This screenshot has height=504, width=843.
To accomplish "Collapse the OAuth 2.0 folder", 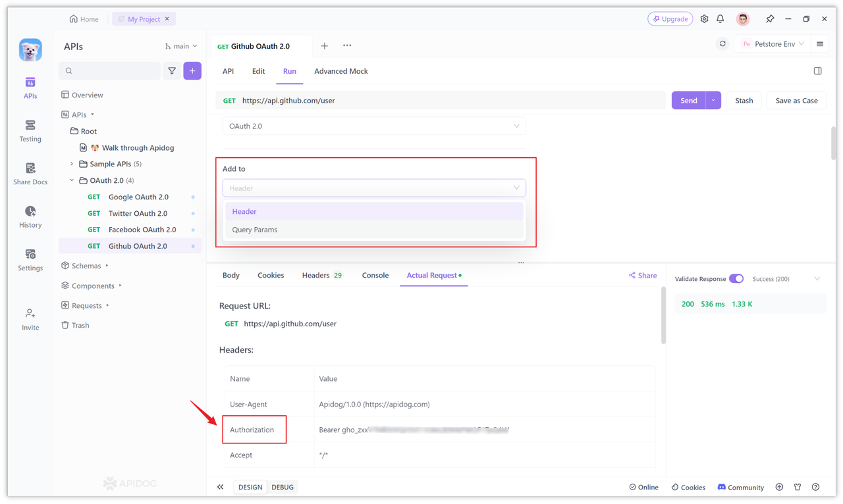I will tap(72, 180).
